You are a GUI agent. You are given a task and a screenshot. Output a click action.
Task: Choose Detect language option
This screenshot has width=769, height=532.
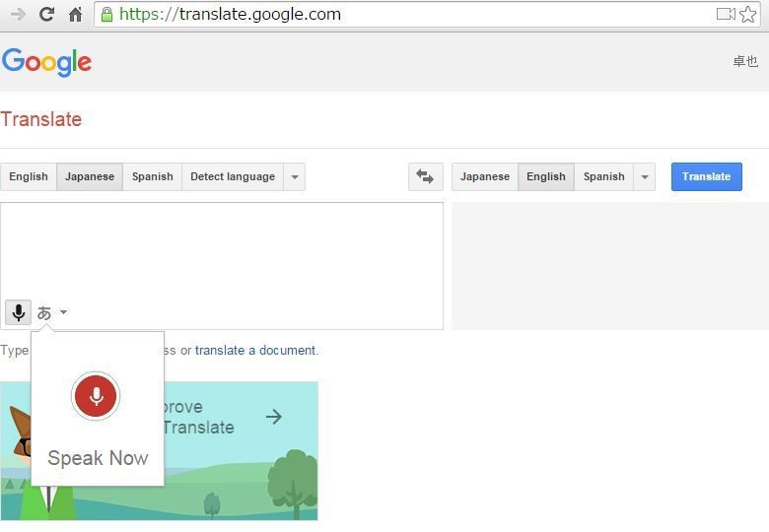233,177
